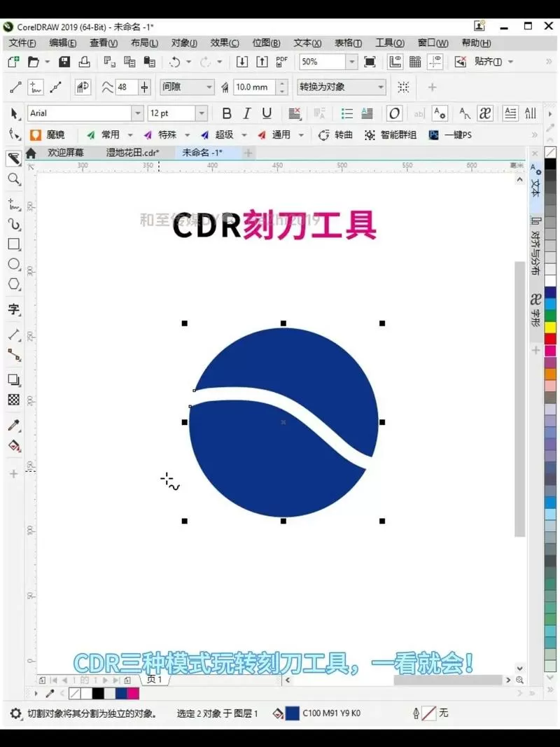
Task: Go to 页 1 page tab
Action: (154, 679)
